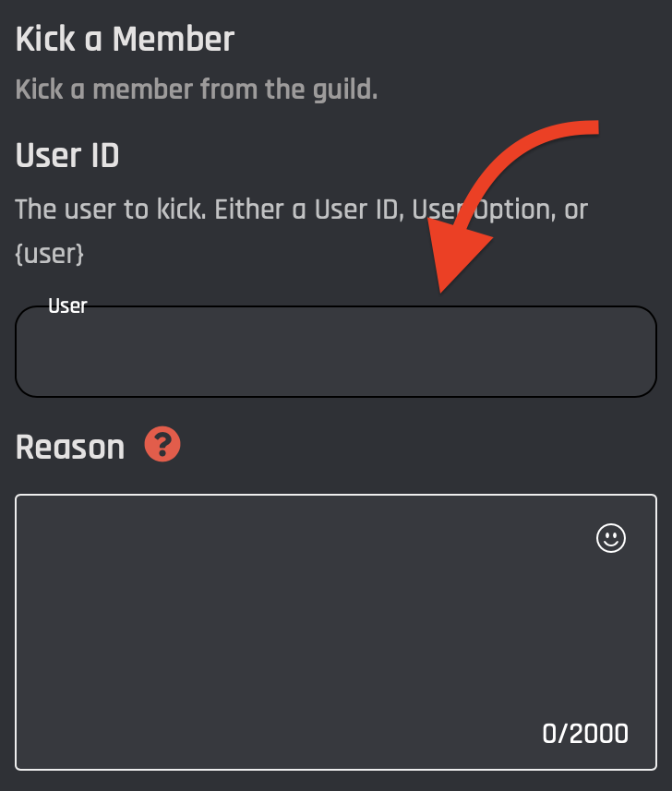Click the word 'Kick' in the title

[44, 40]
